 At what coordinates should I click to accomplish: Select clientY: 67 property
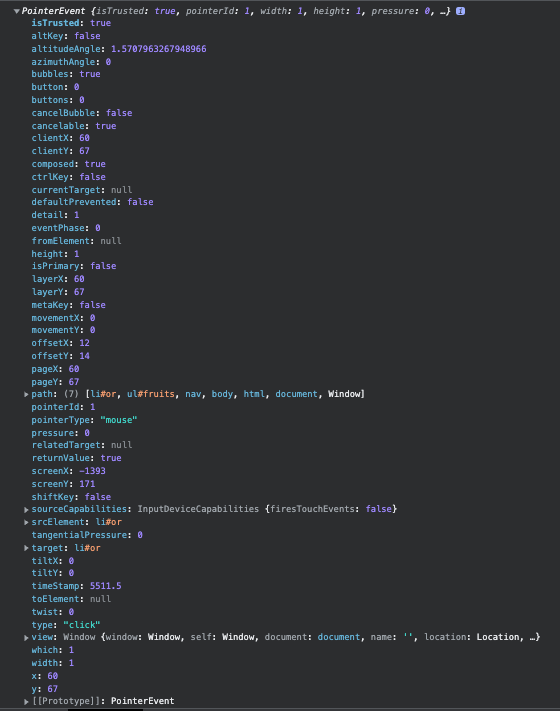60,151
